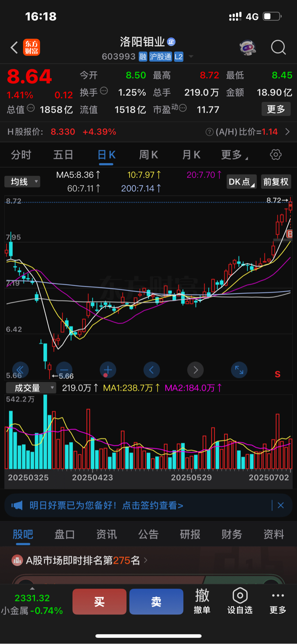Close the promo banner
Viewport: 297px width, 644px height.
click(x=281, y=505)
